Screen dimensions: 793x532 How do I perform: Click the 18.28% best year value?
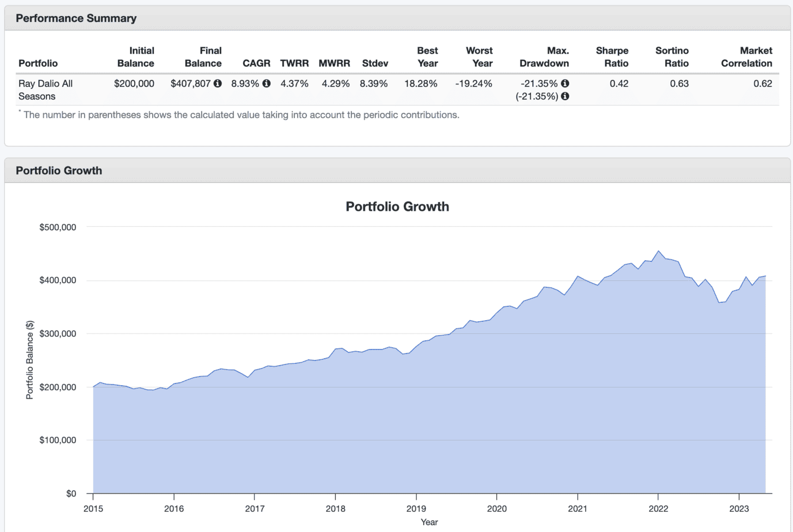(421, 83)
